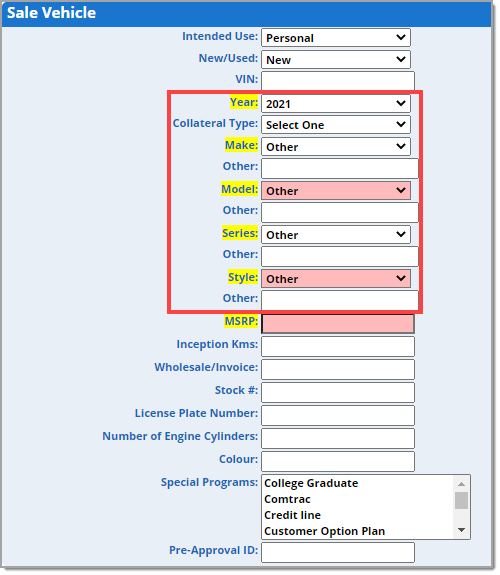This screenshot has height=575, width=500.
Task: Click the Wholesale/Invoice input field
Action: click(338, 370)
